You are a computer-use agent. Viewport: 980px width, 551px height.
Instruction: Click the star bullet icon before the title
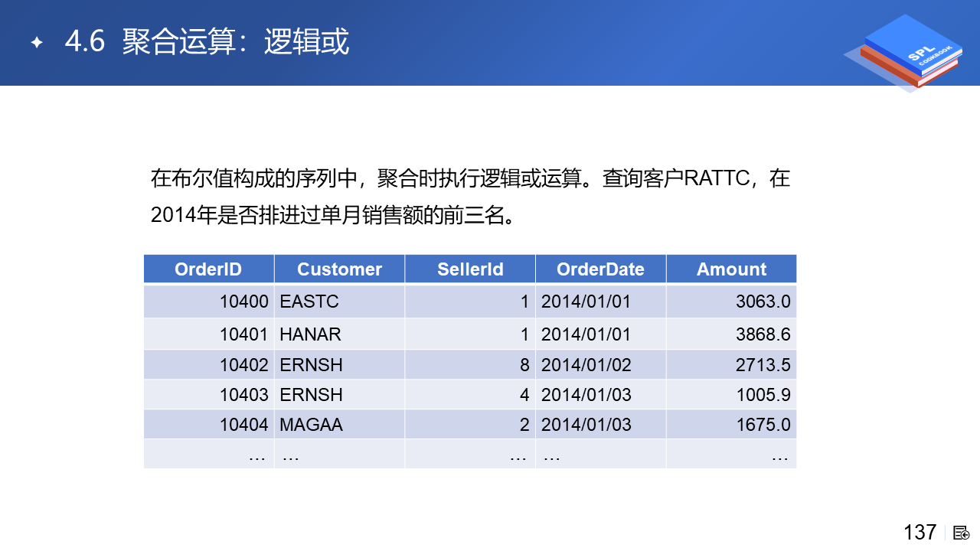36,42
